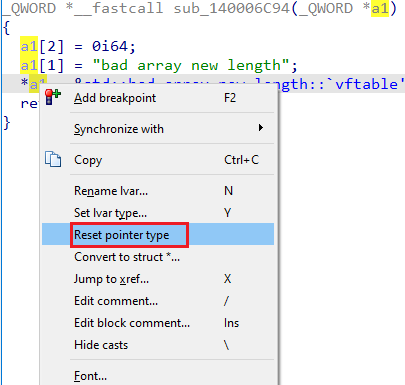The width and height of the screenshot is (405, 385).
Task: Choose Add breakpoint from context menu
Action: (x=158, y=98)
